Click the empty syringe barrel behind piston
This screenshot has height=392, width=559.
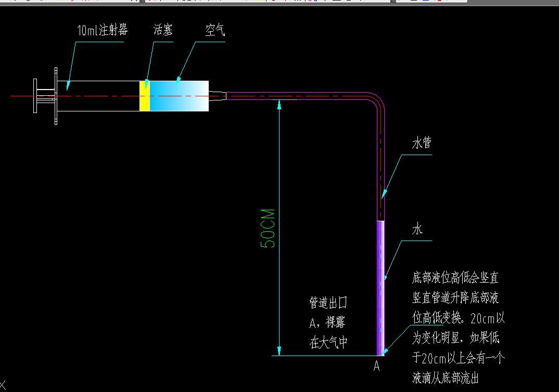click(99, 96)
